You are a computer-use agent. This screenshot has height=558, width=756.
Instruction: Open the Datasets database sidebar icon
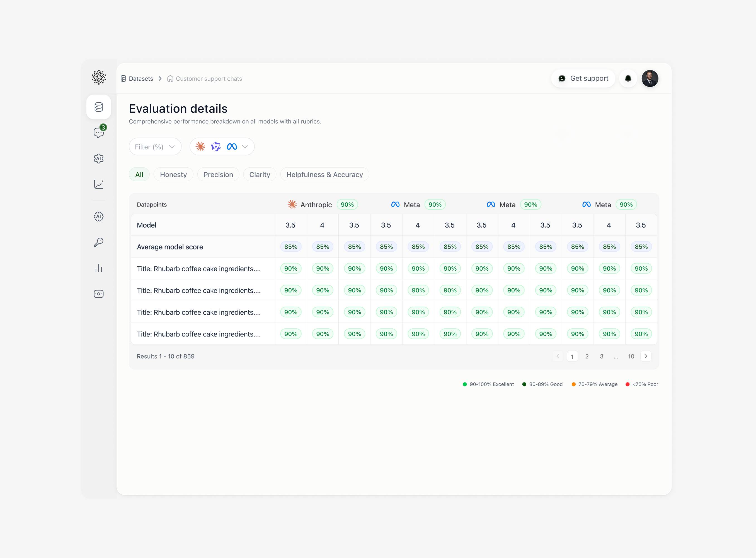[99, 107]
